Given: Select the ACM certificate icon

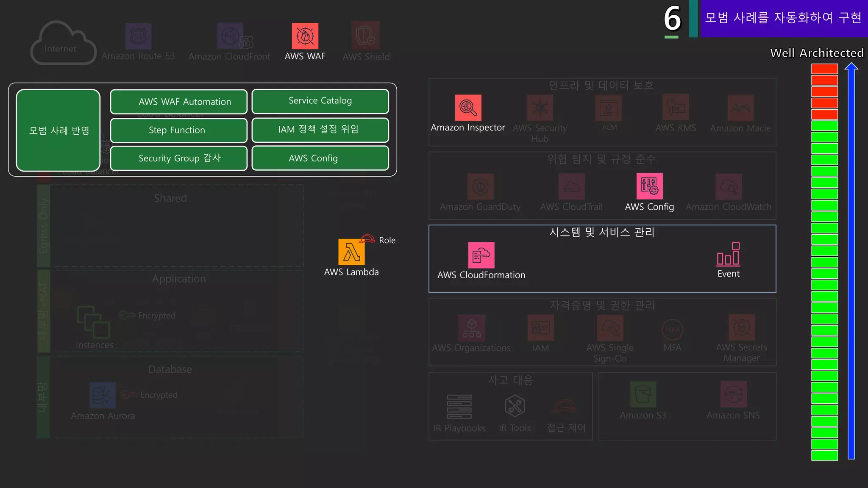Looking at the screenshot, I should click(609, 108).
